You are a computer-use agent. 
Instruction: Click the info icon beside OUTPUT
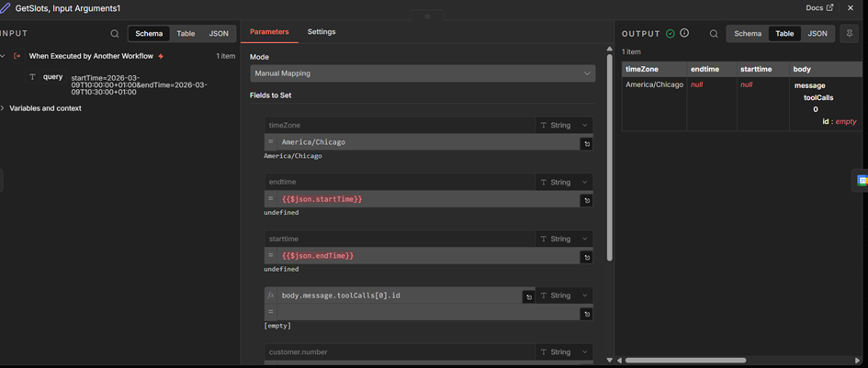coord(684,34)
